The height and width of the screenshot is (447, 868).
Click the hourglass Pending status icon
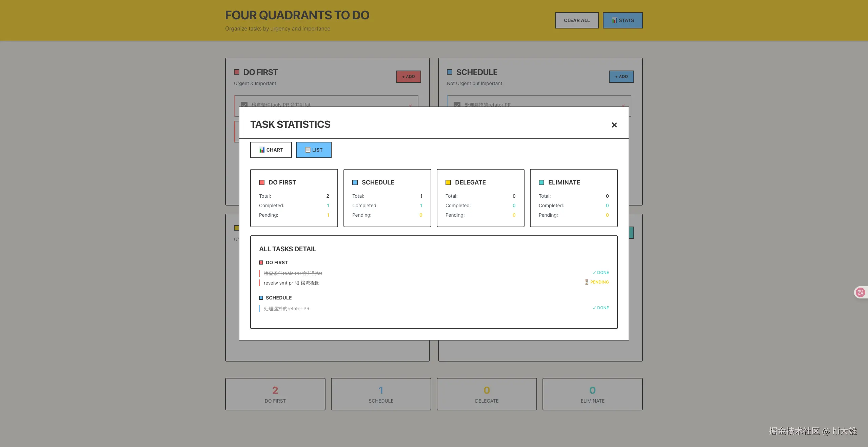587,282
